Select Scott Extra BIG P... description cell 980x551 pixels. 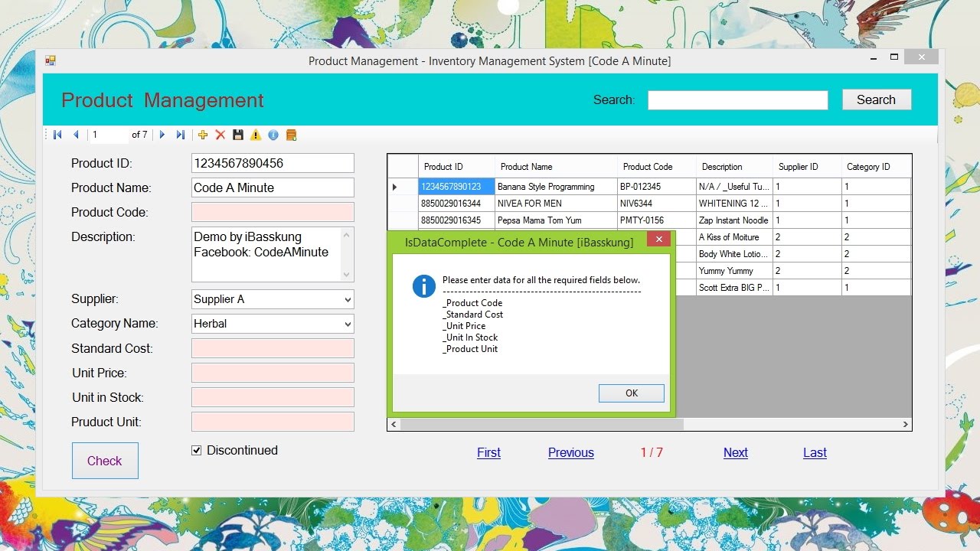tap(734, 288)
